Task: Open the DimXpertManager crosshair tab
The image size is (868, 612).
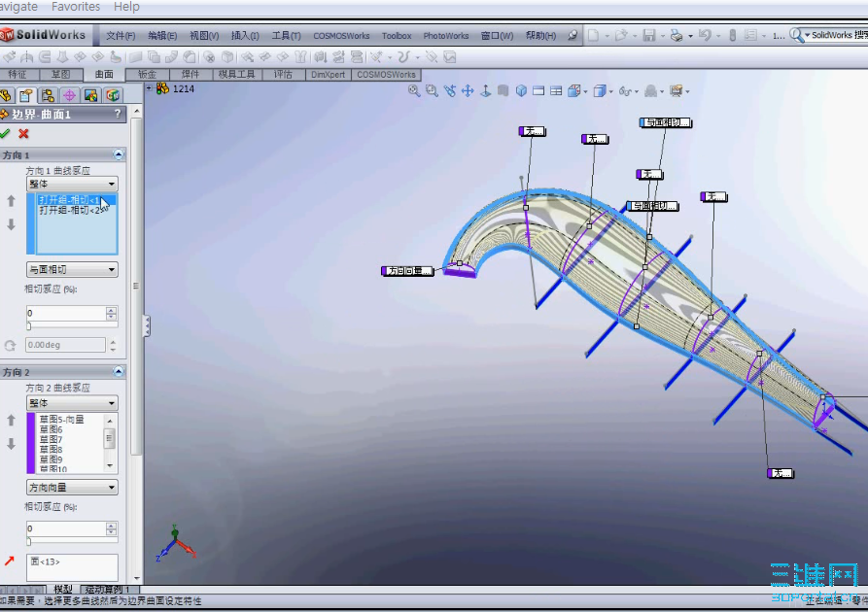Action: pyautogui.click(x=69, y=95)
